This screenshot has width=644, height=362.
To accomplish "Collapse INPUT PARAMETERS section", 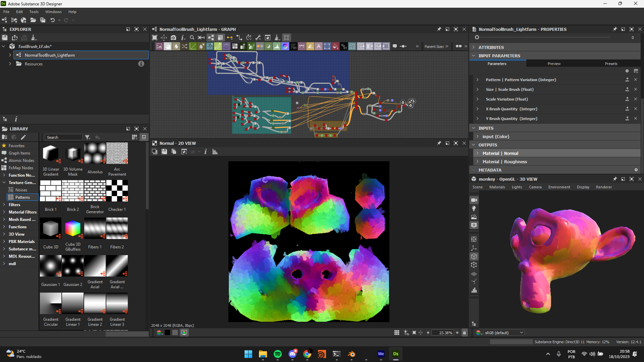I will coord(474,56).
